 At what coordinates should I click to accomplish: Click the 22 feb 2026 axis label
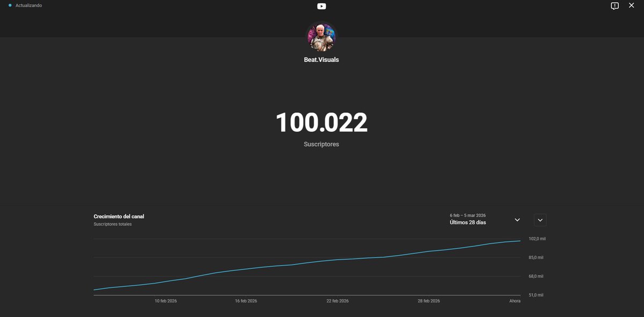(338, 301)
